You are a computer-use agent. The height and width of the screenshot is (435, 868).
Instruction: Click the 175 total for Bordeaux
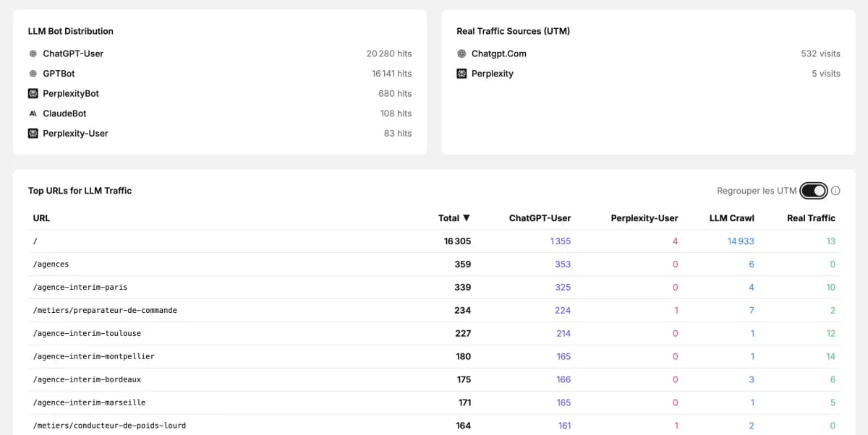464,379
